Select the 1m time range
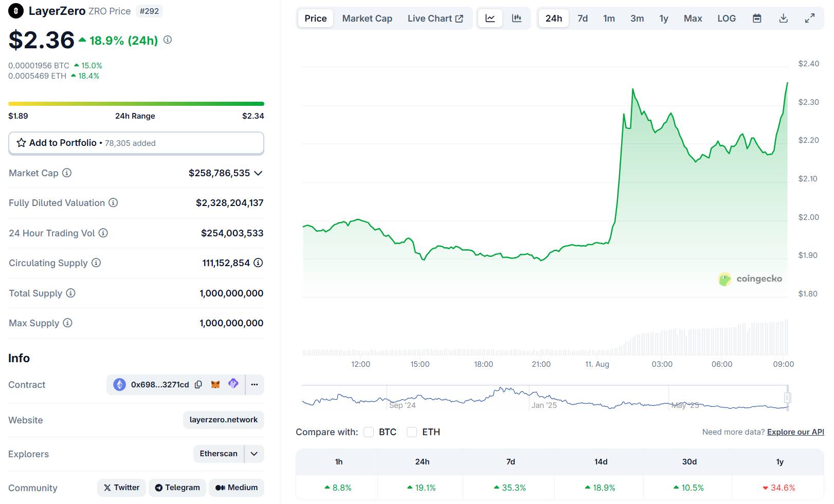 pos(609,18)
